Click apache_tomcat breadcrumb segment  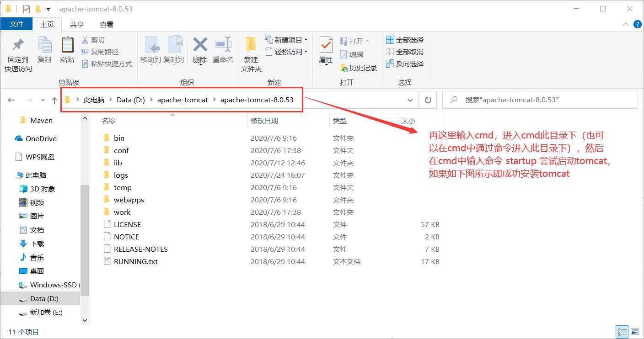[x=182, y=100]
